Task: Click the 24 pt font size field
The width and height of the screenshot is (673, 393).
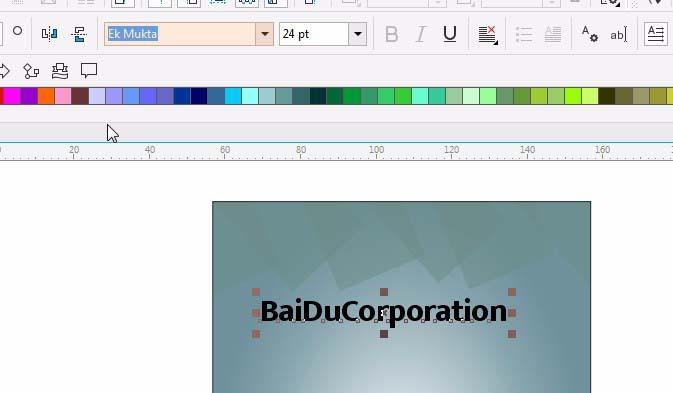Action: pyautogui.click(x=314, y=34)
